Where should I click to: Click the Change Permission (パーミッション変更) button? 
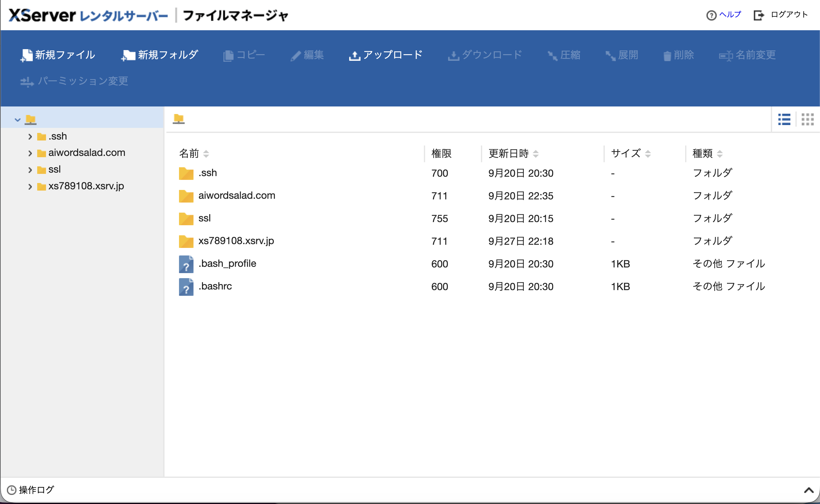click(74, 81)
